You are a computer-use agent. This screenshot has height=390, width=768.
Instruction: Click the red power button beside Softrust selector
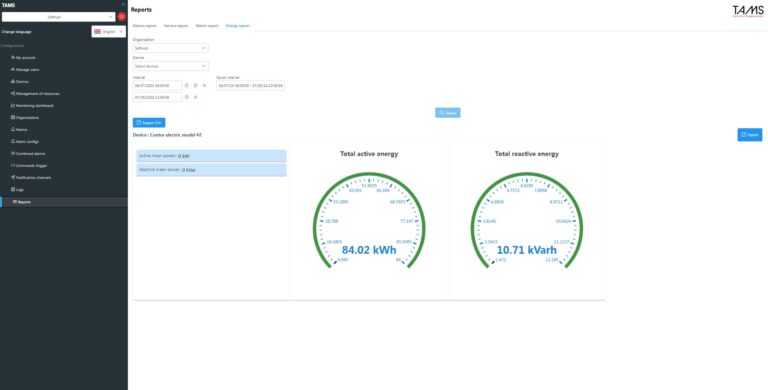[121, 17]
